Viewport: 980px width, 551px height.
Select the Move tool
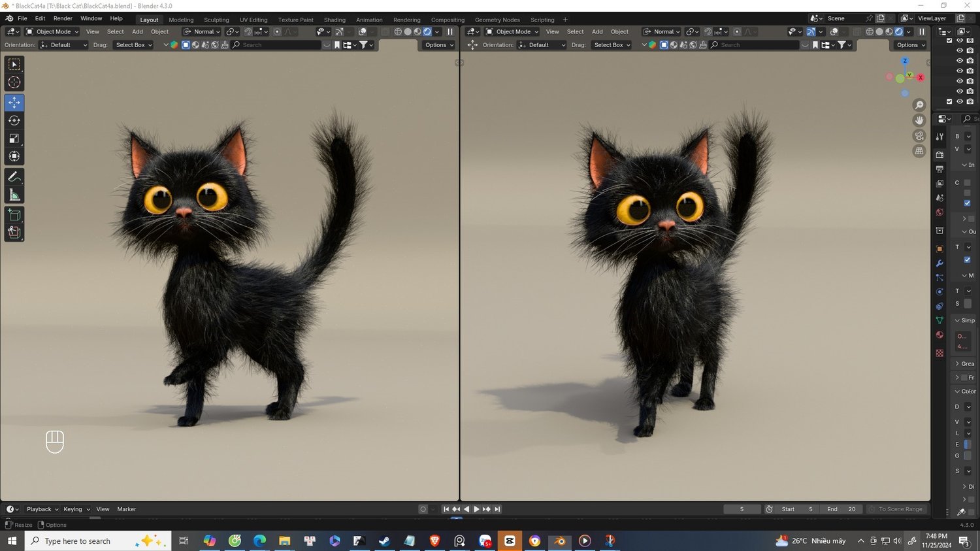point(14,103)
